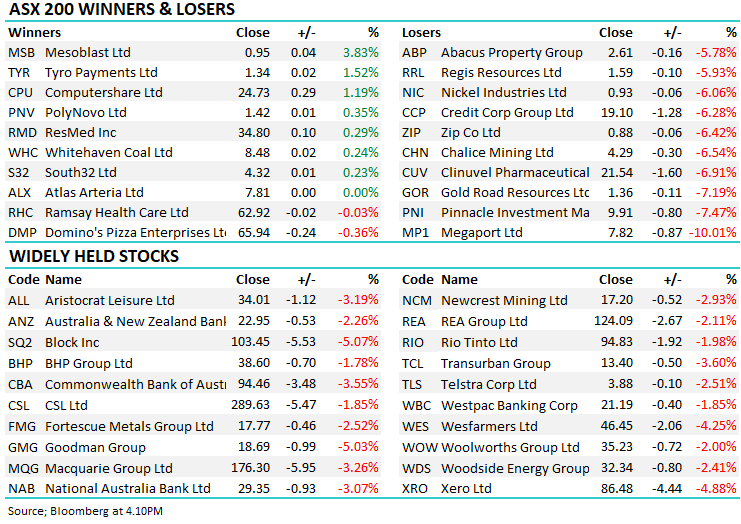741x524 pixels.
Task: Click the Xero Ltd stock name
Action: [x=466, y=489]
